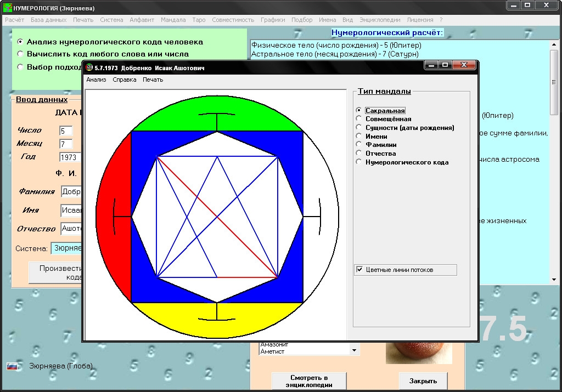Click scroll-up arrow of calculation text

(x=554, y=45)
